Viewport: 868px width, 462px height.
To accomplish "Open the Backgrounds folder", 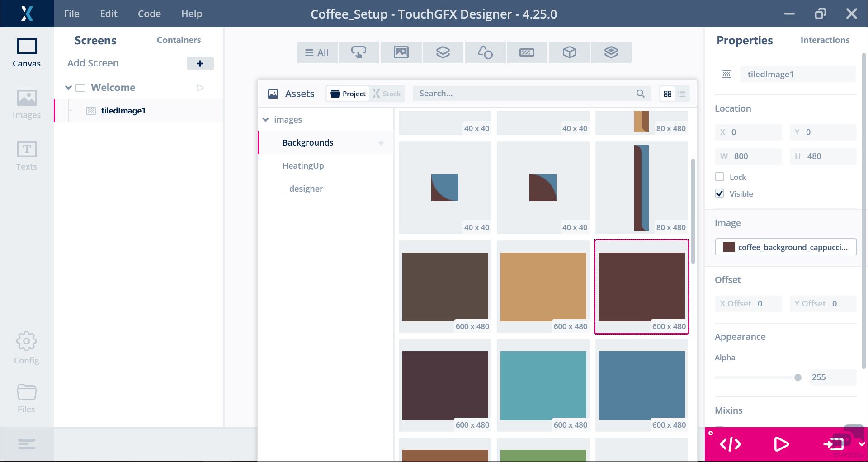I will point(325,143).
